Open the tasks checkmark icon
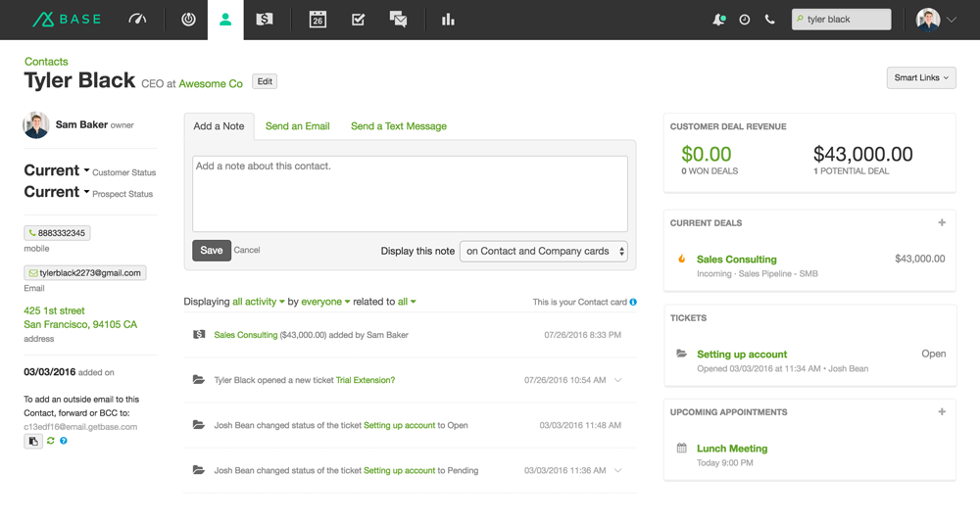The height and width of the screenshot is (523, 980). (x=358, y=20)
